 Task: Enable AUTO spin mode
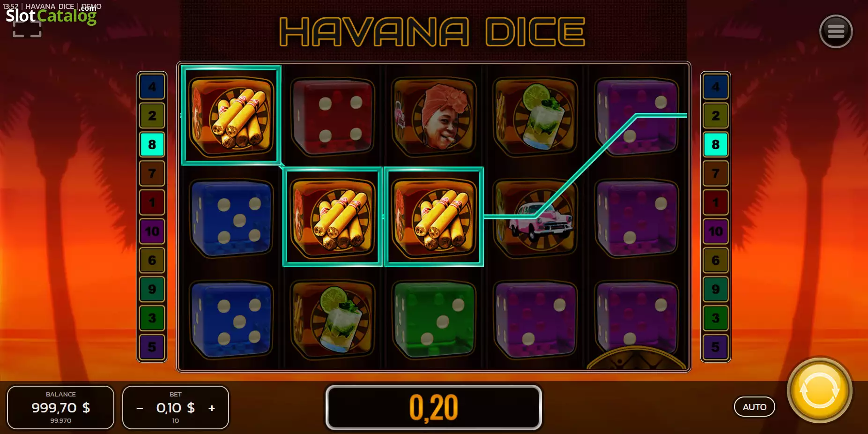pyautogui.click(x=754, y=407)
